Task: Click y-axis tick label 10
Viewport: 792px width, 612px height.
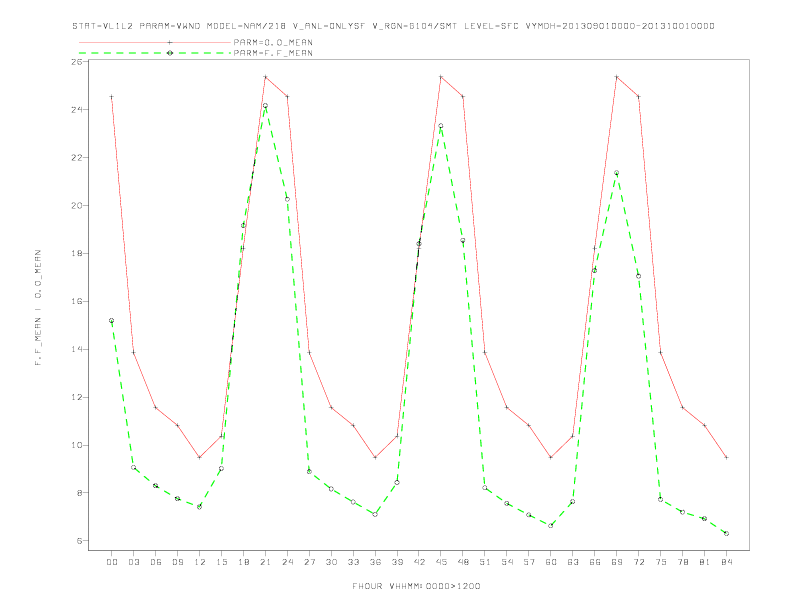Action: 77,445
